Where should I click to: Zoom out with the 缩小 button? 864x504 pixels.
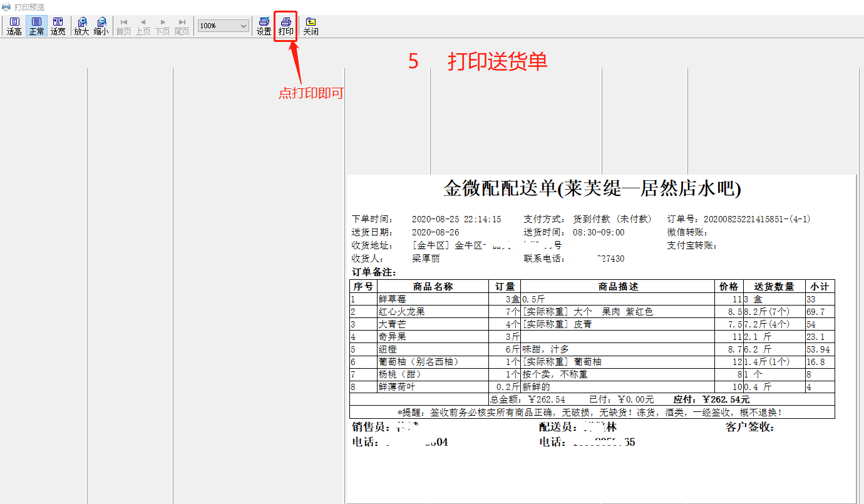point(101,26)
